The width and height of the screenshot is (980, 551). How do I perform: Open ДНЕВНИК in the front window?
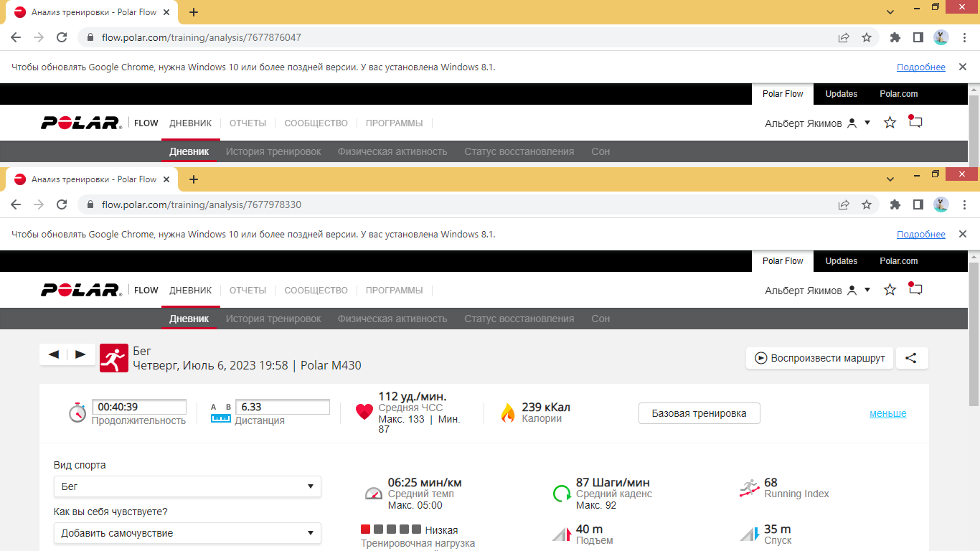point(191,291)
